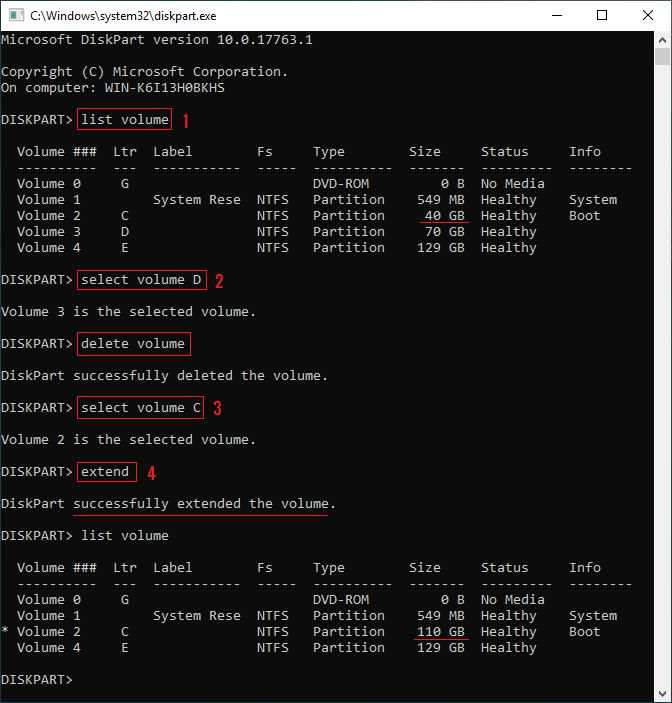Click the red number 4 annotation
Viewport: 672px width, 703px height.
151,473
